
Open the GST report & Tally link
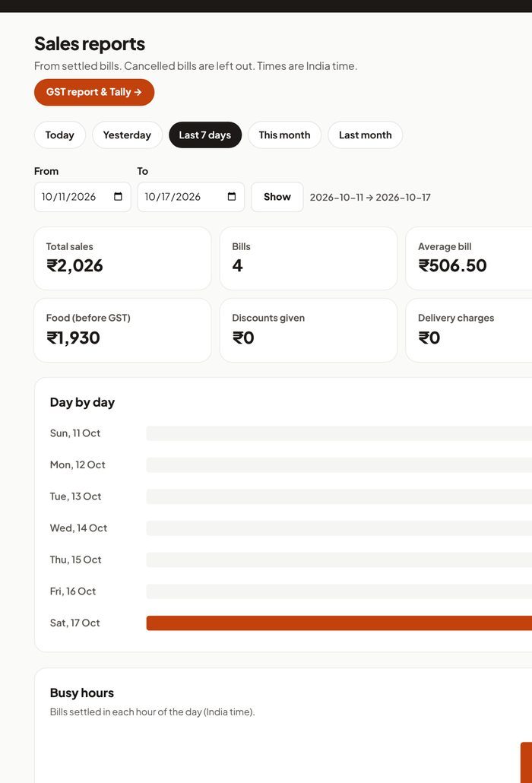(93, 93)
